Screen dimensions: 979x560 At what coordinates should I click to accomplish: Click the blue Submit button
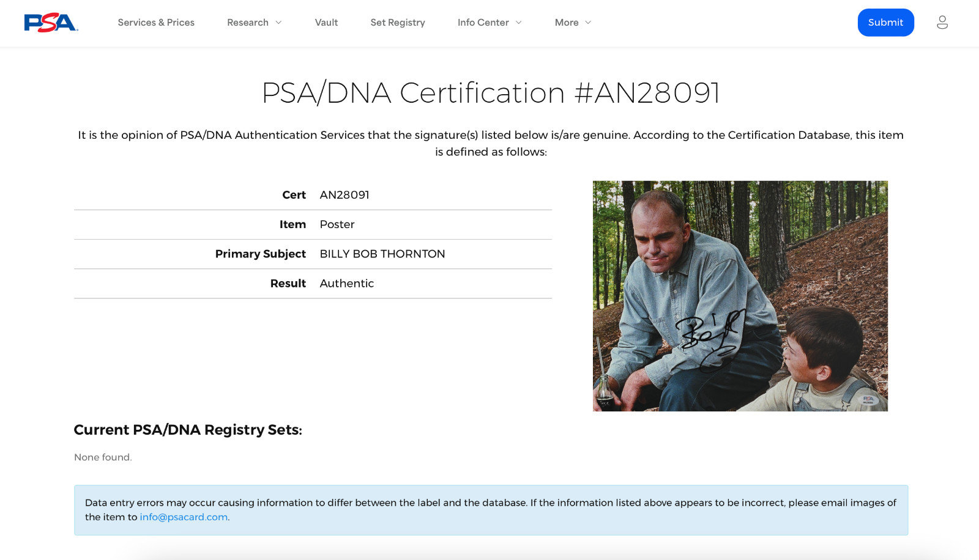885,23
